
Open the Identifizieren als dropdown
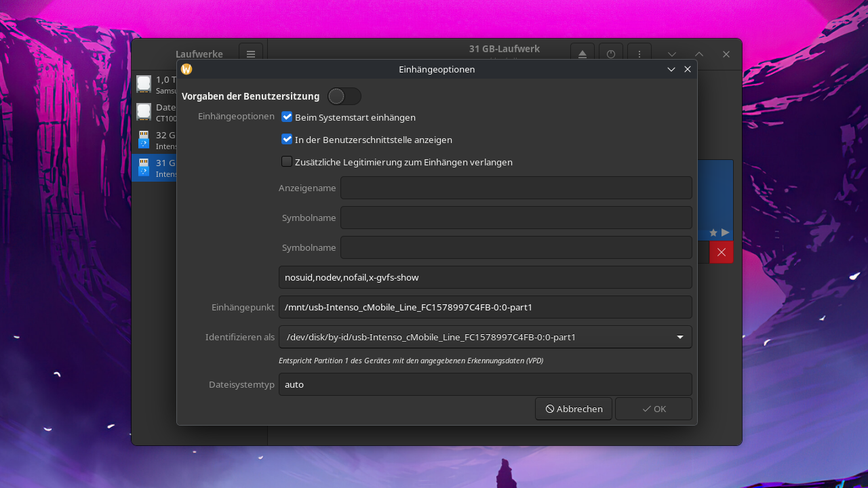[x=485, y=337]
